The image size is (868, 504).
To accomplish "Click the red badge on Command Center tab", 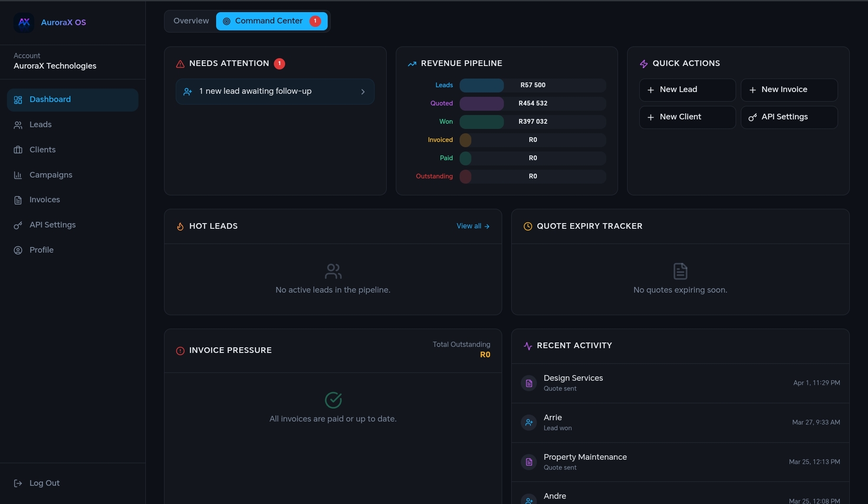I will tap(315, 21).
